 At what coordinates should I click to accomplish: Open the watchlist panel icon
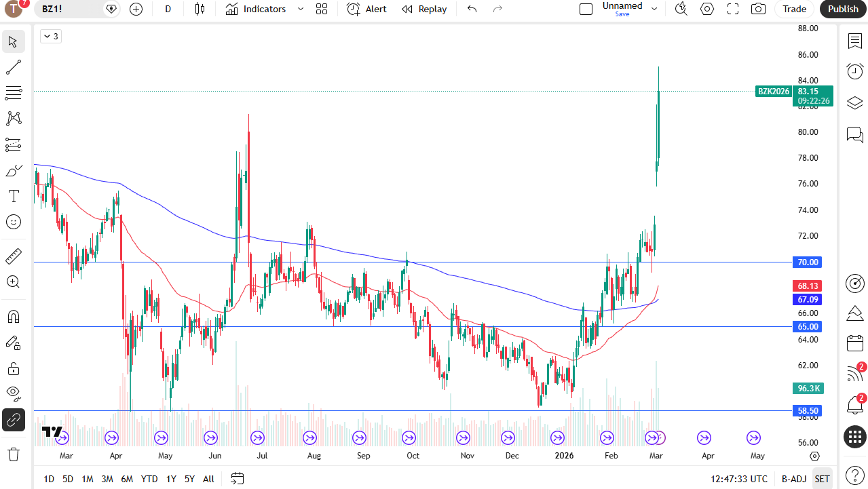tap(855, 41)
